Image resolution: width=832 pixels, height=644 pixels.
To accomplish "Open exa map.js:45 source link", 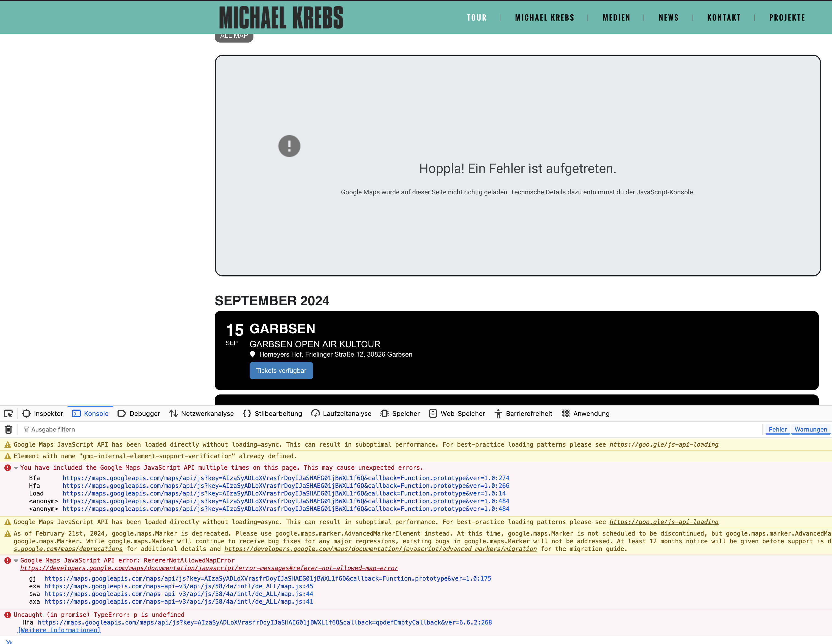I will point(179,587).
